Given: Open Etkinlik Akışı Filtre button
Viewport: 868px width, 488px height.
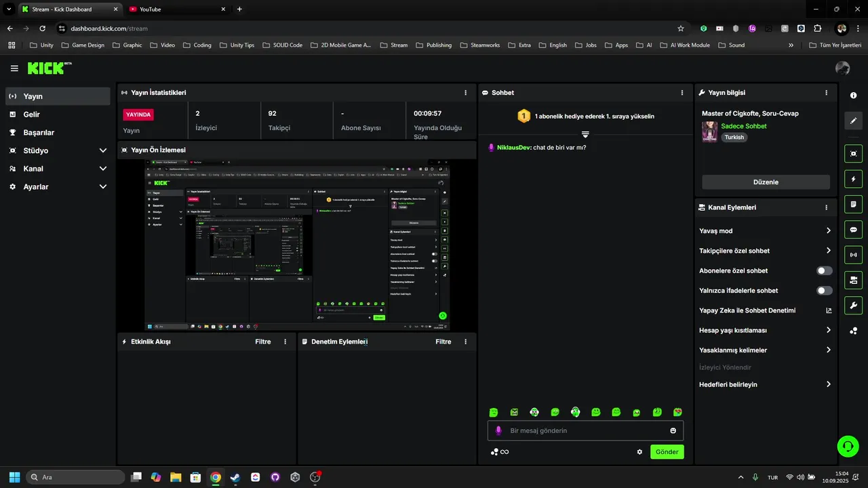Looking at the screenshot, I should [263, 342].
